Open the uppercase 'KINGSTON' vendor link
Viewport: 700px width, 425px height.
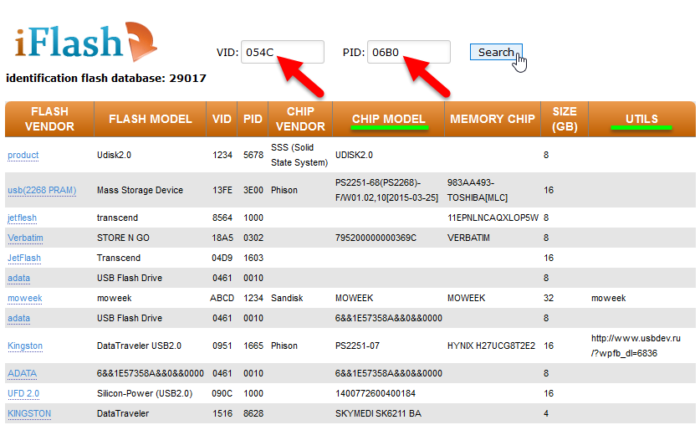tap(29, 414)
